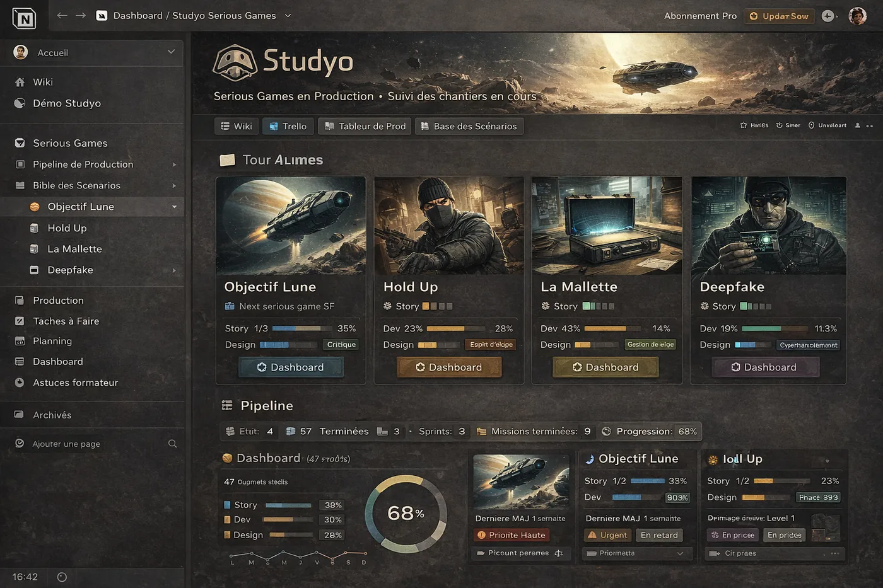This screenshot has width=883, height=588.
Task: Click the Objectif Lune Story progress bar at 35%
Action: coord(302,328)
